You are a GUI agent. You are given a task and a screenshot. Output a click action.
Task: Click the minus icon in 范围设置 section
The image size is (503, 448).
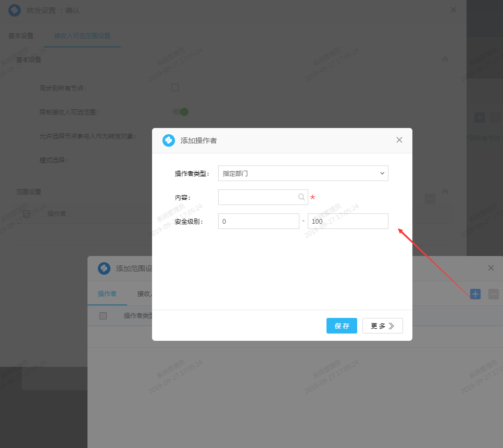click(x=430, y=198)
